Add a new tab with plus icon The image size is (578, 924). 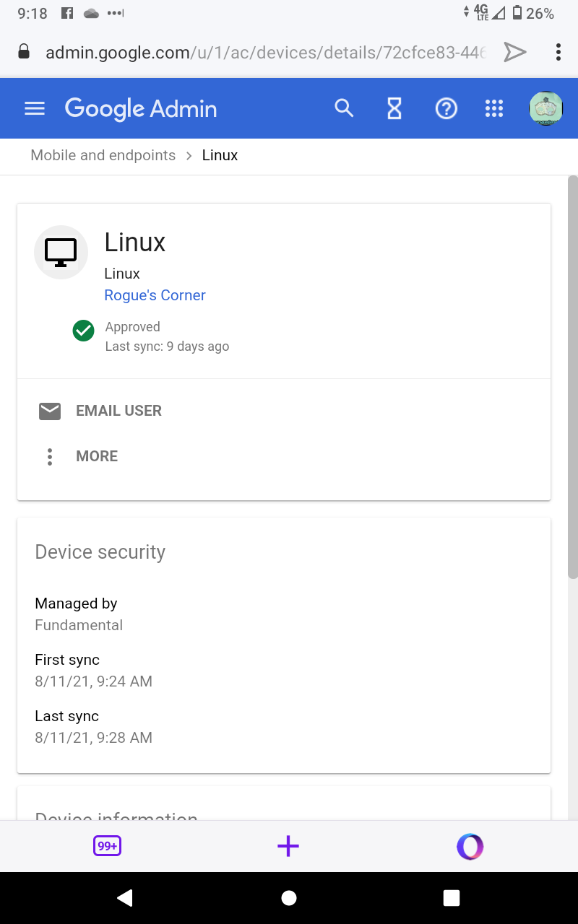(x=288, y=846)
